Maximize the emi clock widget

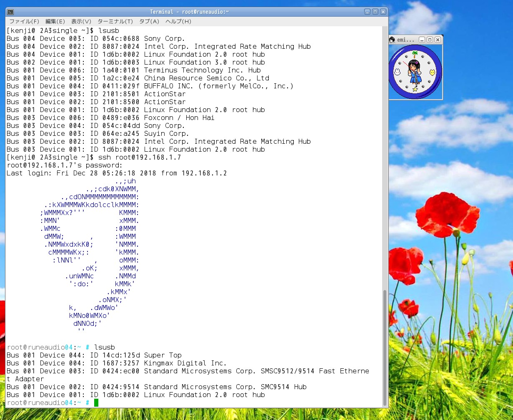point(430,40)
